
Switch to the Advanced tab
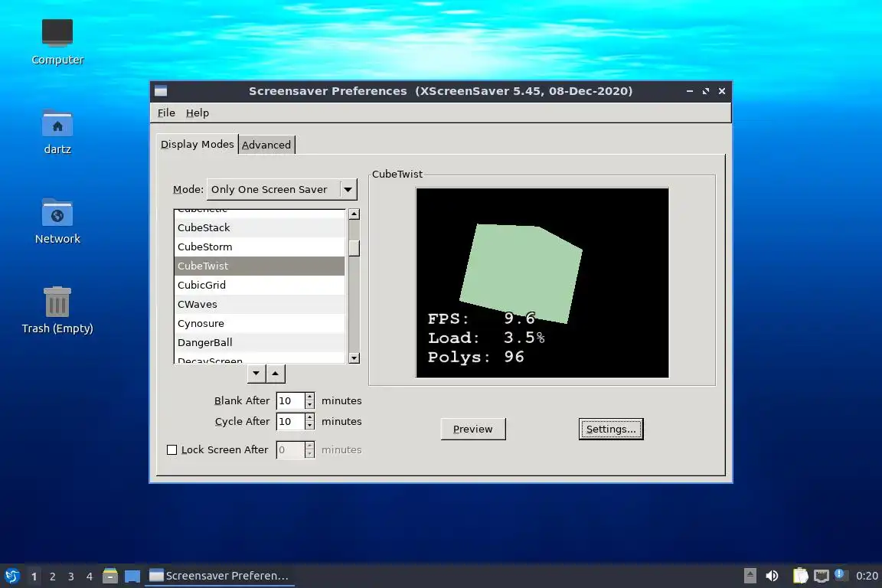pyautogui.click(x=266, y=145)
